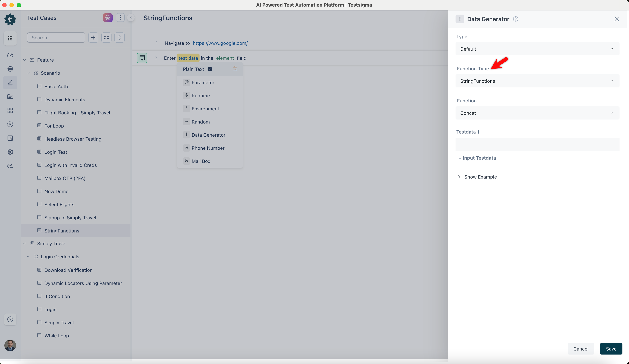Open the purple copilot icon in Test Cases
This screenshot has width=629, height=364.
(x=108, y=18)
